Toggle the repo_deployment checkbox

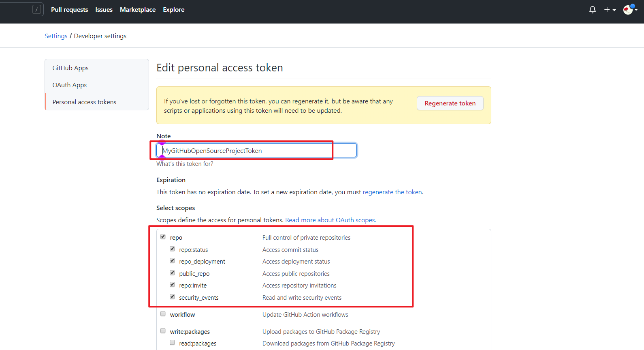[172, 261]
